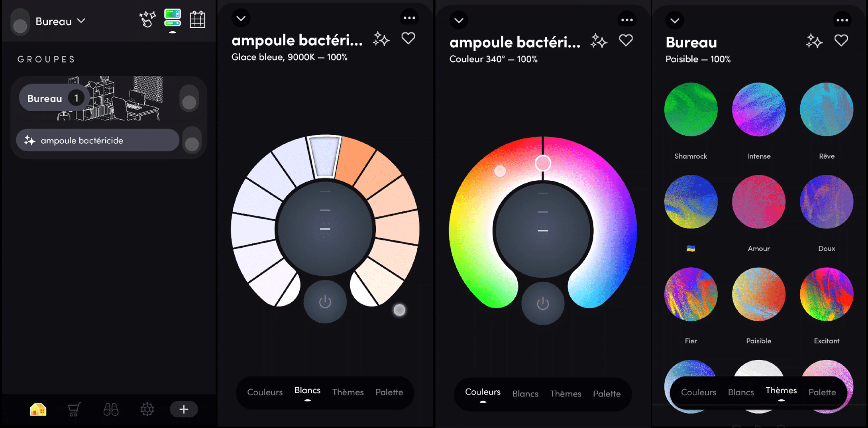Expand the Bureau room dropdown
The width and height of the screenshot is (868, 428).
click(61, 21)
